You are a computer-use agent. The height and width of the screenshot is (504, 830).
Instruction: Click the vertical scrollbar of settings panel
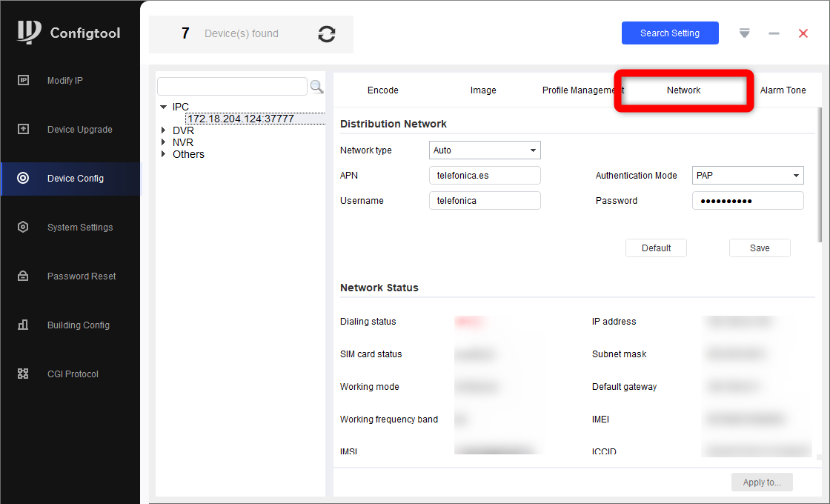coord(820,175)
